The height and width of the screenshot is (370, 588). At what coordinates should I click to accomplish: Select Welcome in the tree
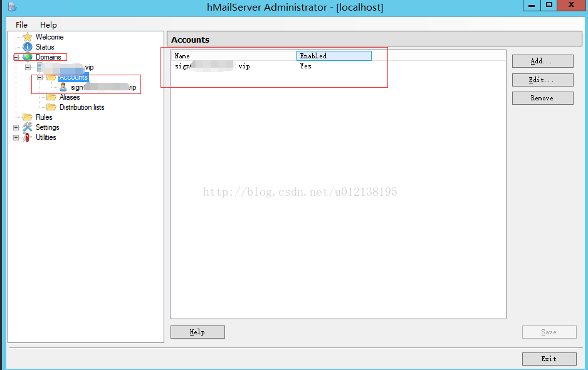pos(50,37)
